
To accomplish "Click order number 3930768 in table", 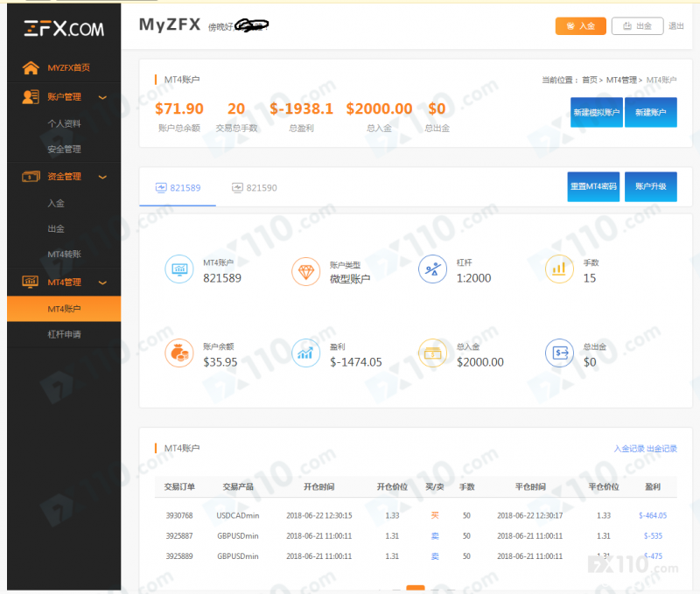I will [x=179, y=515].
